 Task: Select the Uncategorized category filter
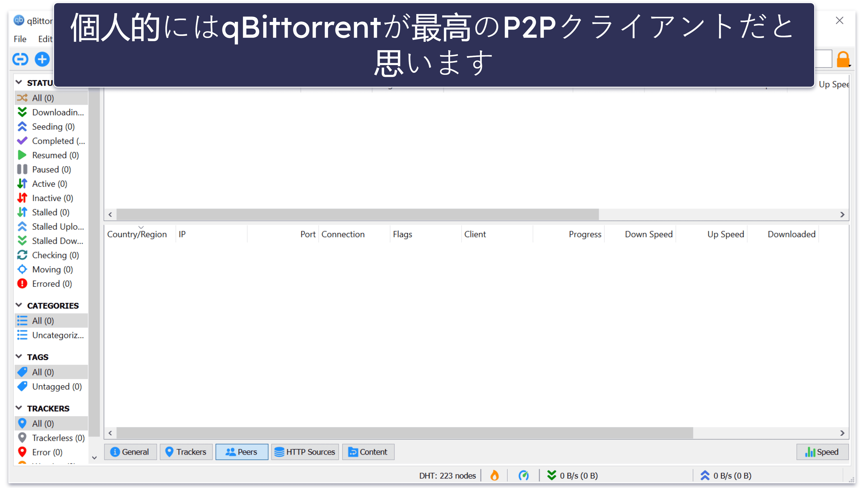[x=51, y=335]
